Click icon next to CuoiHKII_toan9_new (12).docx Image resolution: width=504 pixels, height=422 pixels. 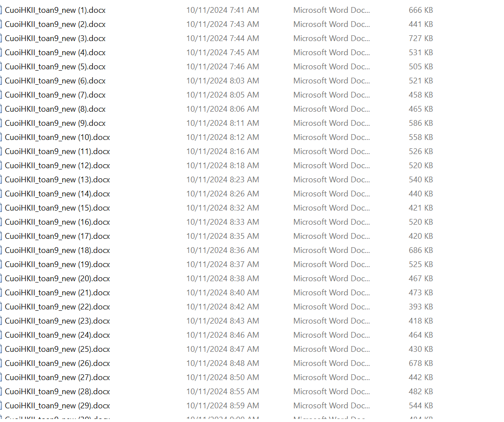(1, 166)
